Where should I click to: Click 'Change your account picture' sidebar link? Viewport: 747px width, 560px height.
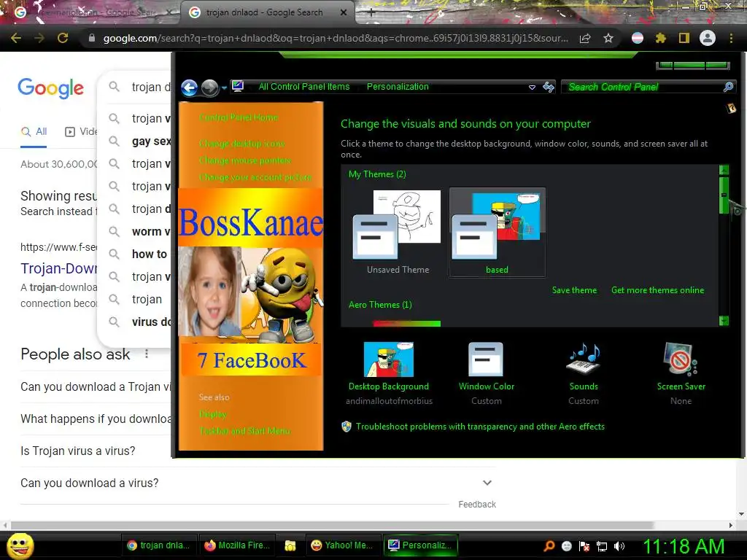click(255, 177)
